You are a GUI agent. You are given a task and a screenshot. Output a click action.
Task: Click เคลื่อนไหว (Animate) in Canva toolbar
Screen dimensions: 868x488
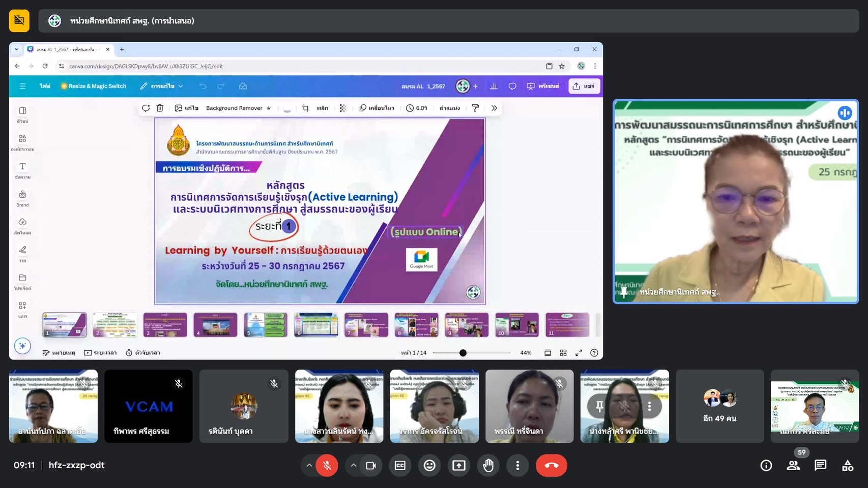click(377, 108)
